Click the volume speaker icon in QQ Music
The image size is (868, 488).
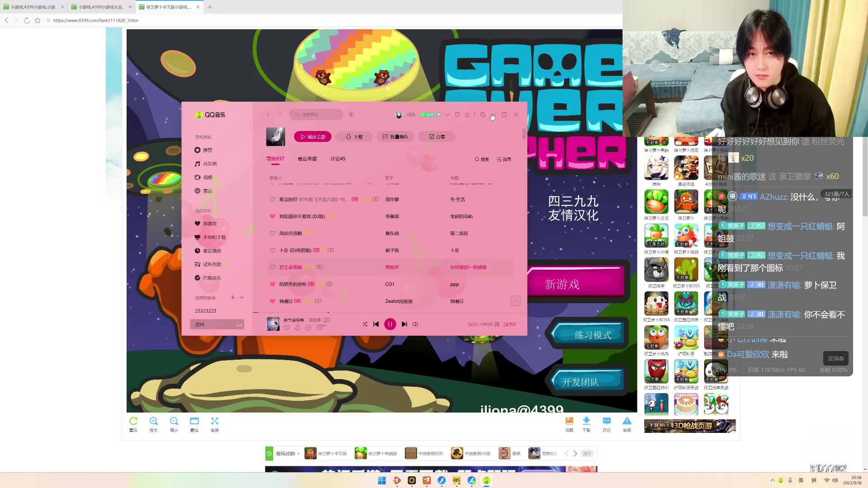point(415,324)
